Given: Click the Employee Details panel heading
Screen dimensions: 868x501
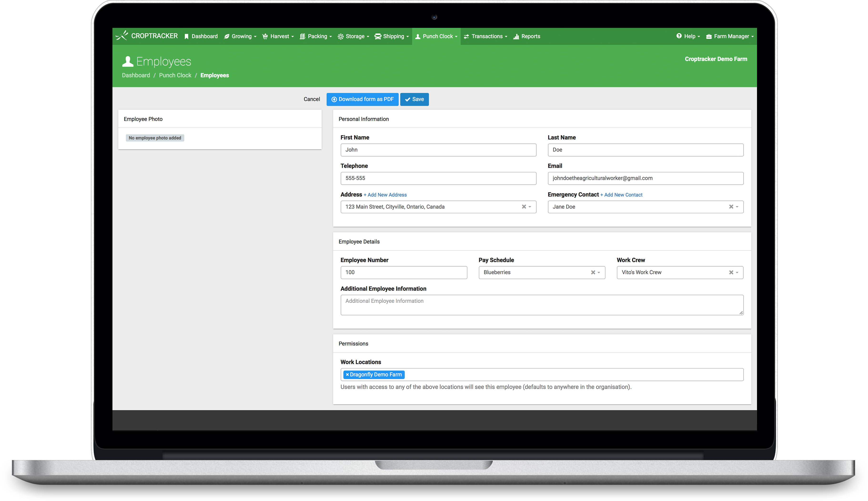Looking at the screenshot, I should click(x=359, y=242).
